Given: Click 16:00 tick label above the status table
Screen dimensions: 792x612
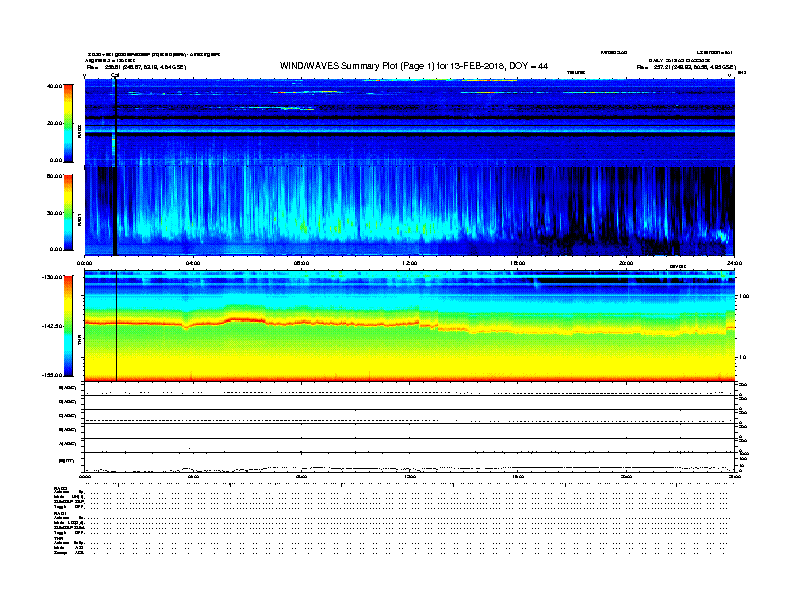Looking at the screenshot, I should (518, 477).
